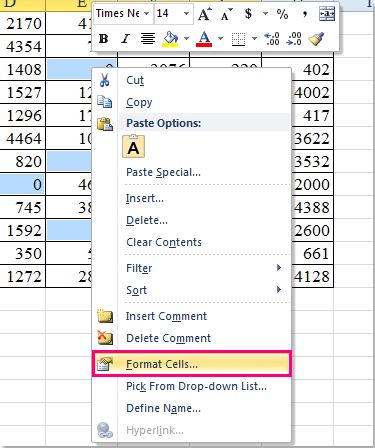
Task: Select the cell containing 4464
Action: [x=22, y=138]
